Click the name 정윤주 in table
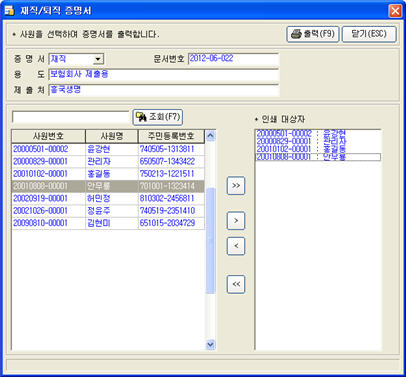 click(x=99, y=211)
